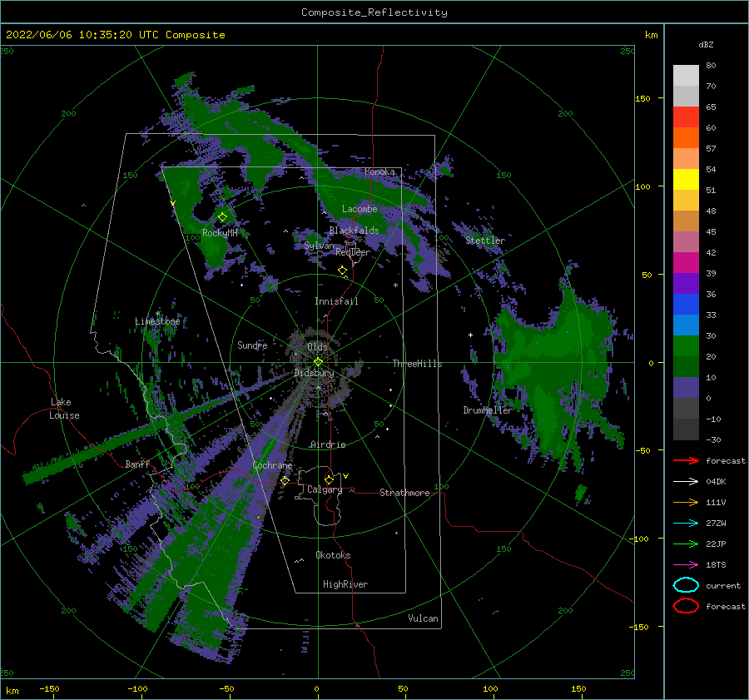Viewport: 749px width, 700px height.
Task: Click the Innisfail town label
Action: click(336, 301)
